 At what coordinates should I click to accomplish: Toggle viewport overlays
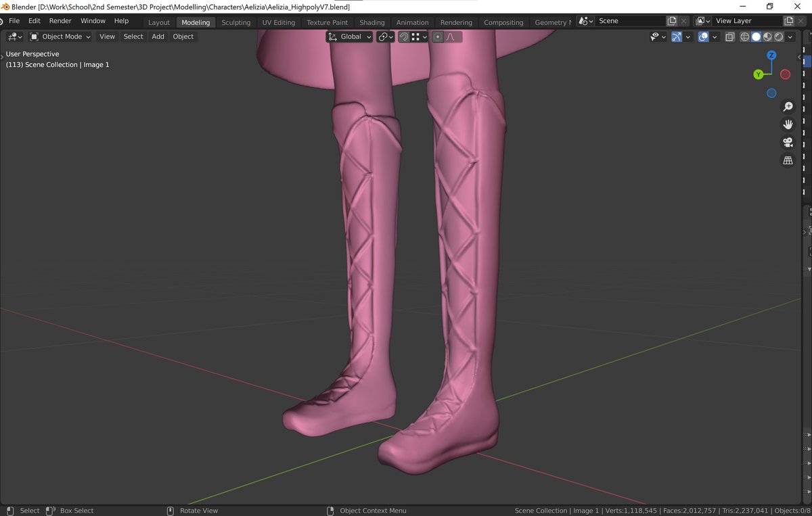704,37
